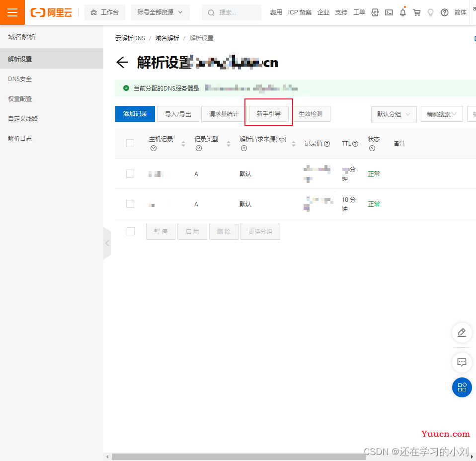Open the blue floating apps grid button
Image resolution: width=476 pixels, height=461 pixels.
click(462, 387)
